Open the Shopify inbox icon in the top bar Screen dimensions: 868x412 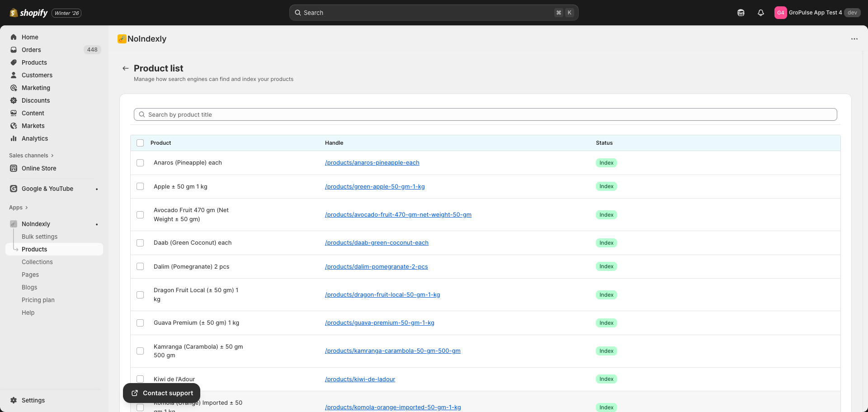pyautogui.click(x=741, y=13)
